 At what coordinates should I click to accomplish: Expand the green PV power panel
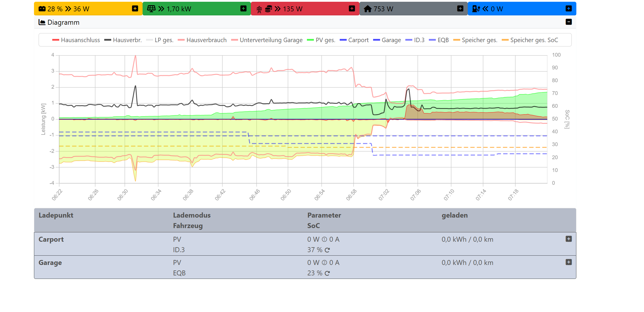coord(243,8)
